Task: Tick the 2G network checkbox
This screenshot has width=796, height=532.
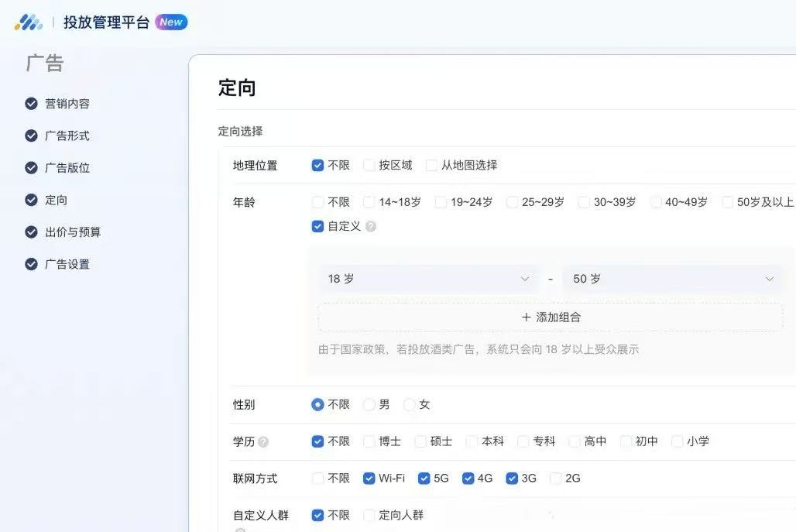Action: (x=556, y=479)
